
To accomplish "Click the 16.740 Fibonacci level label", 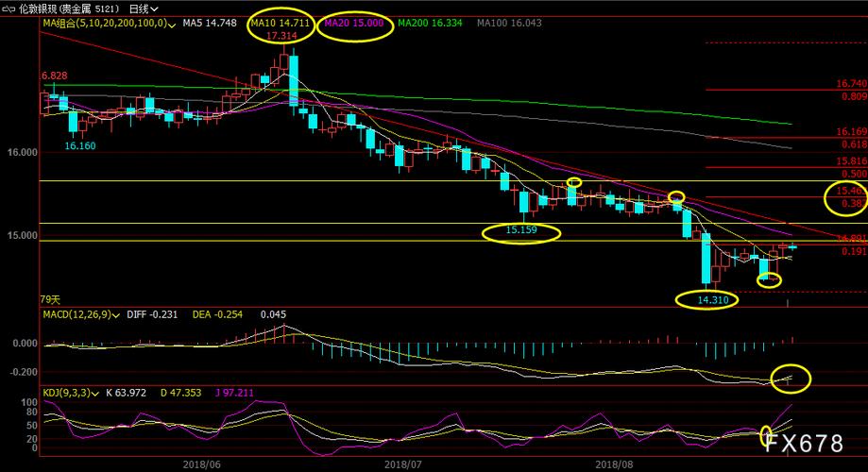I will pos(851,84).
